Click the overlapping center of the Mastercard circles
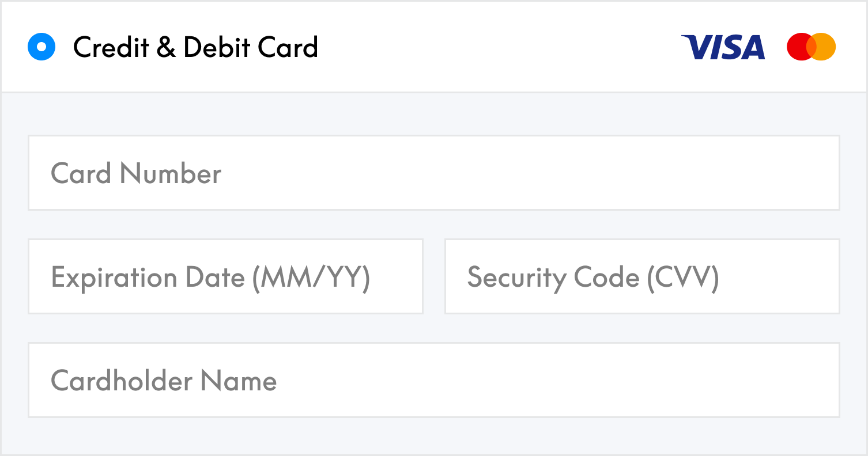Screen dimensions: 868x456 [812, 47]
